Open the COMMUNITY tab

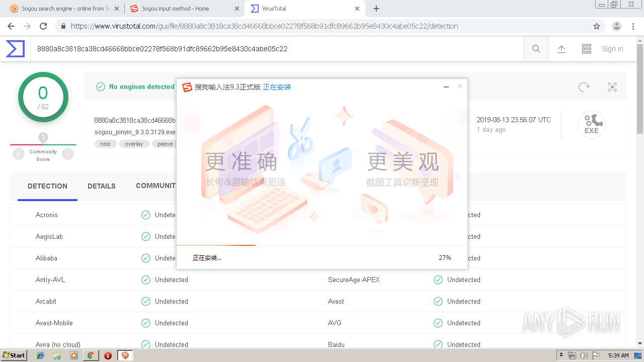click(x=155, y=186)
